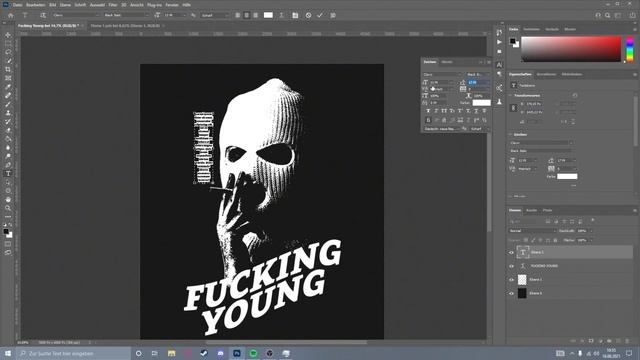Open the Datei menu
Image resolution: width=640 pixels, height=360 pixels.
pos(18,5)
